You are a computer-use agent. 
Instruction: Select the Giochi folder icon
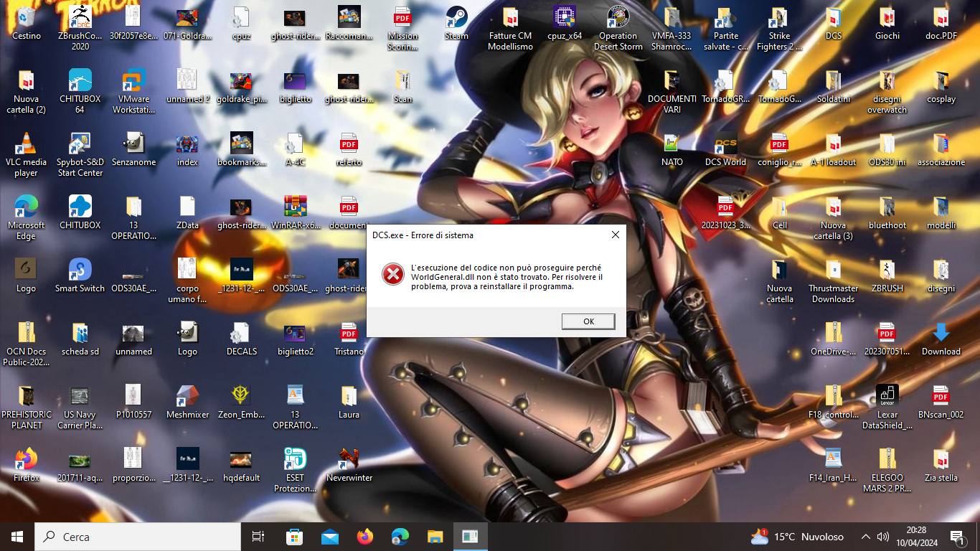[x=887, y=23]
